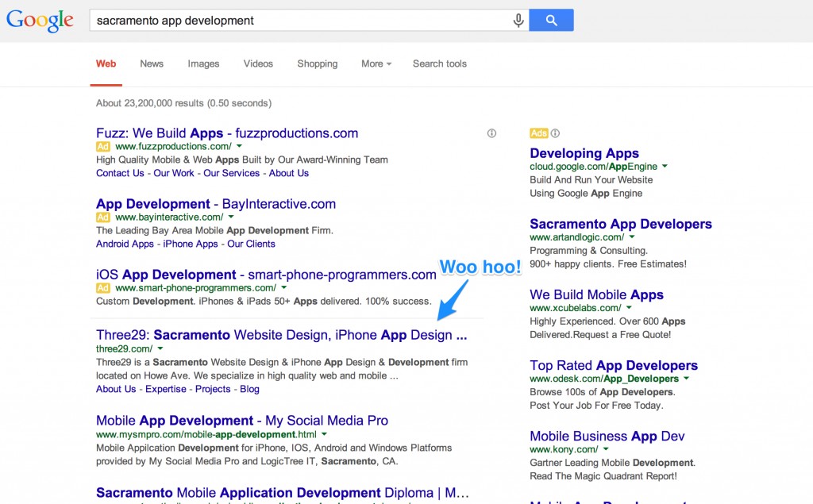Expand the arrow beside three29.com/ URL
This screenshot has height=504, width=813.
coord(160,348)
